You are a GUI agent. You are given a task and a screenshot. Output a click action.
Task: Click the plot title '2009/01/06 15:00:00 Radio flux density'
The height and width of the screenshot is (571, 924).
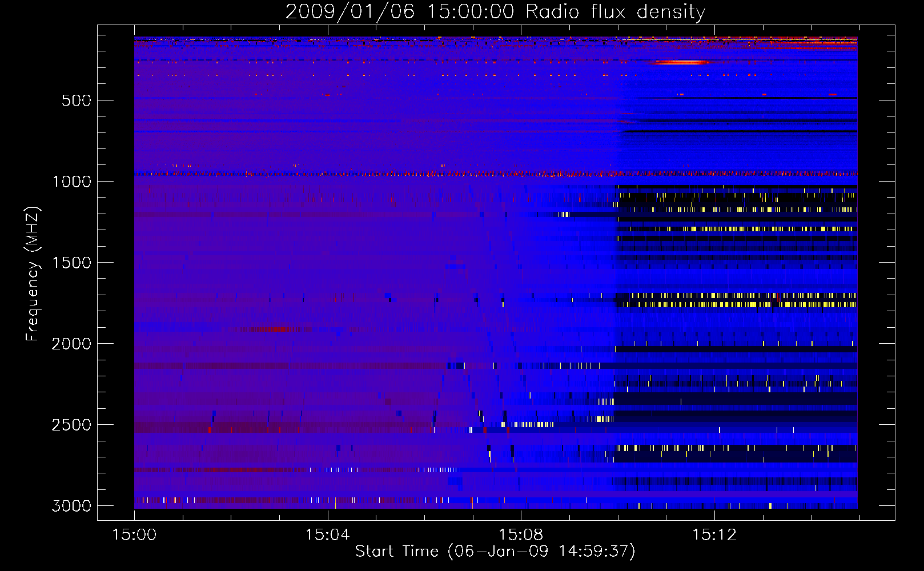(x=495, y=11)
